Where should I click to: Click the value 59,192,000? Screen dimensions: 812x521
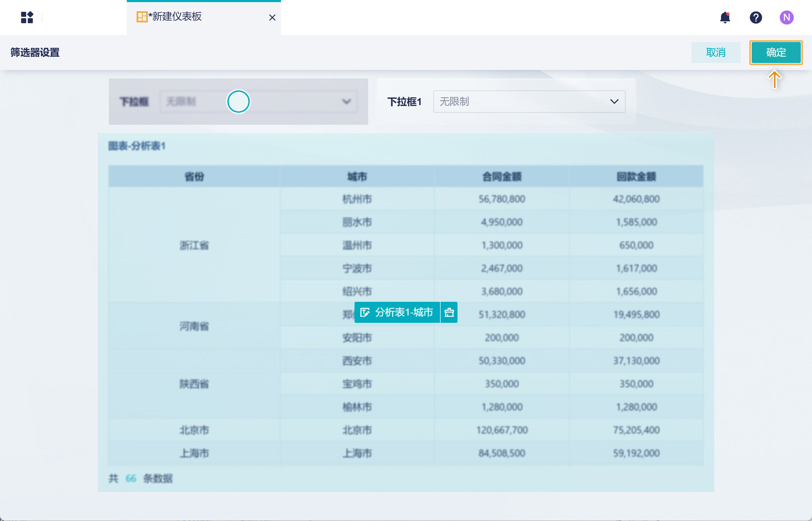click(636, 453)
